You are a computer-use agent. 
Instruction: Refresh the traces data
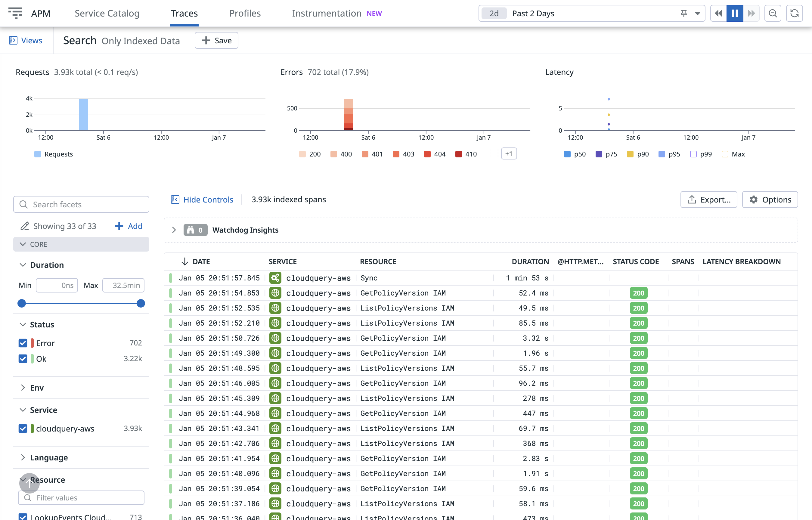coord(795,13)
